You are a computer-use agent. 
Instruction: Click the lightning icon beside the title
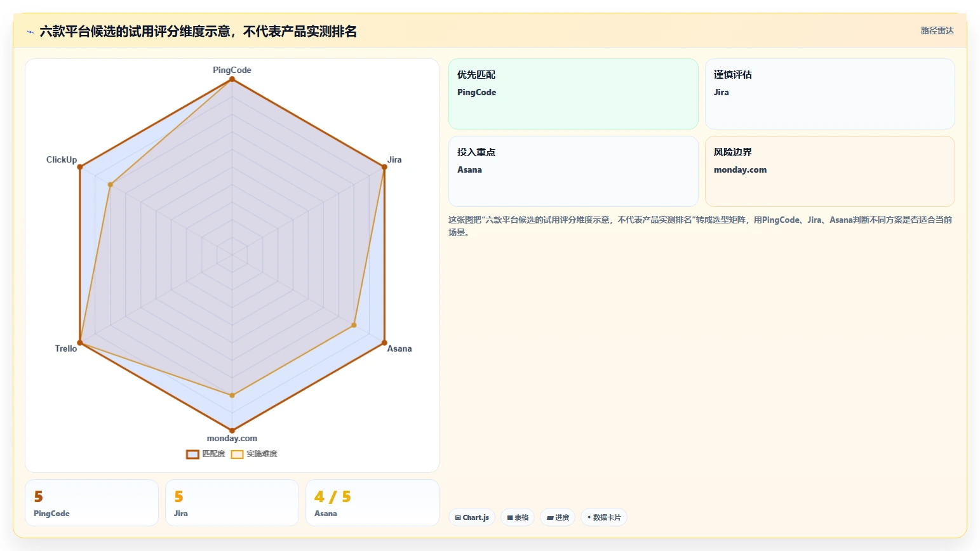[30, 32]
